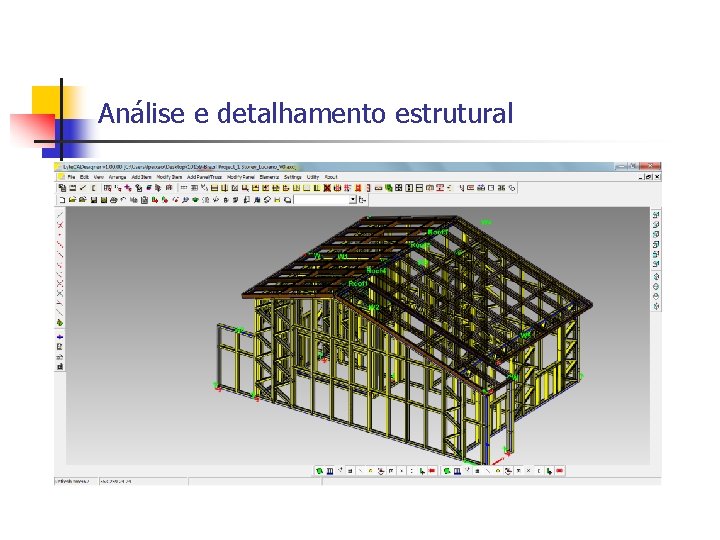
Task: Click the green panels icon in top toolbar
Action: coord(388,188)
